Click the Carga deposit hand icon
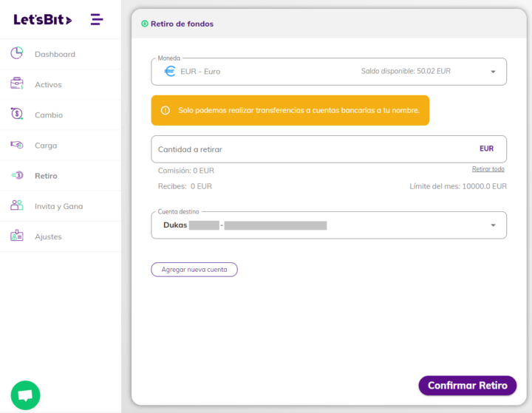This screenshot has height=413, width=532. tap(16, 145)
